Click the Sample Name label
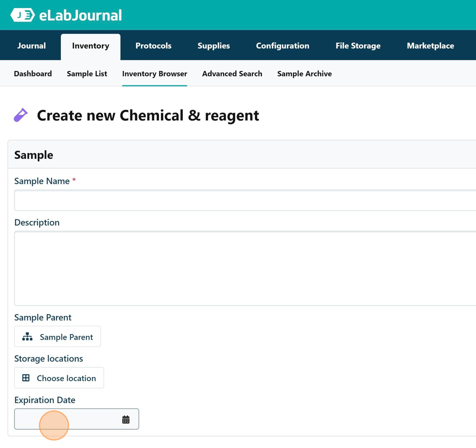The width and height of the screenshot is (476, 448). pos(42,181)
